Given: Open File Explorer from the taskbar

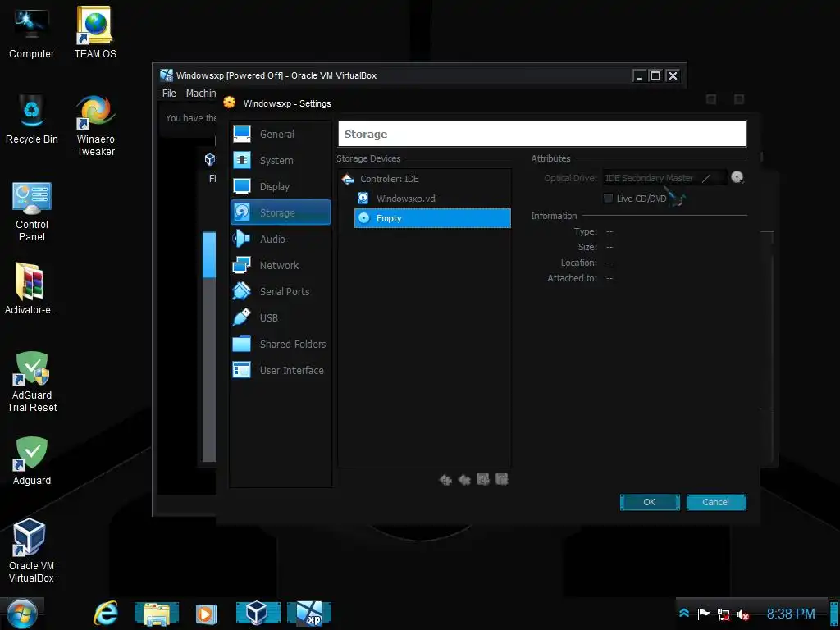Looking at the screenshot, I should coord(156,614).
